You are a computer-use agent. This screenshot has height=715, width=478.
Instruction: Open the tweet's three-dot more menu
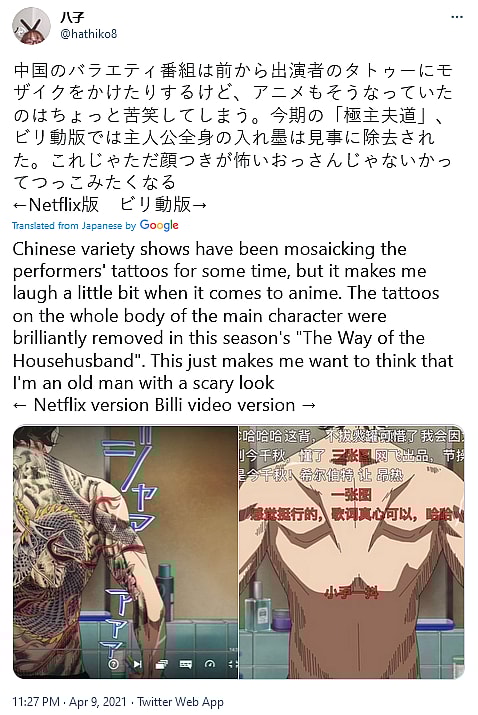457,17
